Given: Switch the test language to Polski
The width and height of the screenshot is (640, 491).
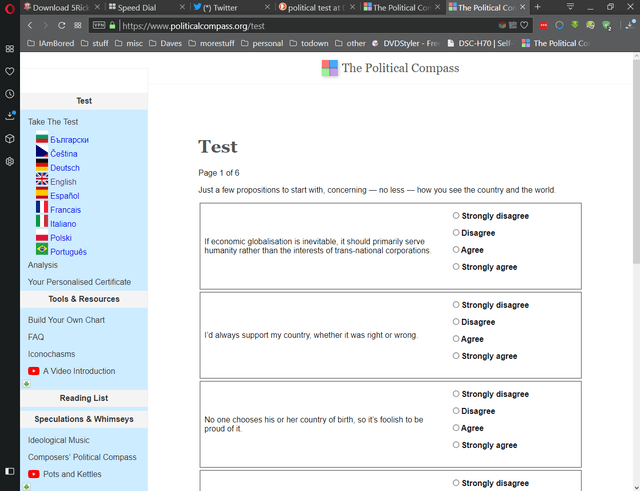Looking at the screenshot, I should pyautogui.click(x=61, y=238).
